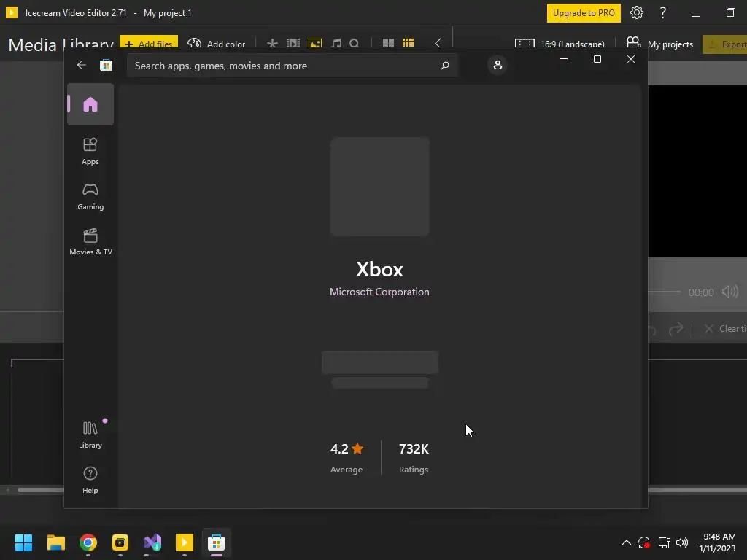Minimize the Microsoft Store window
The image size is (747, 560).
(564, 59)
